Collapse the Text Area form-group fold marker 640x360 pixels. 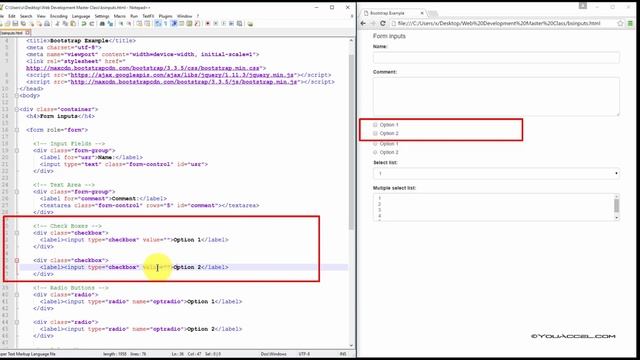pos(17,192)
